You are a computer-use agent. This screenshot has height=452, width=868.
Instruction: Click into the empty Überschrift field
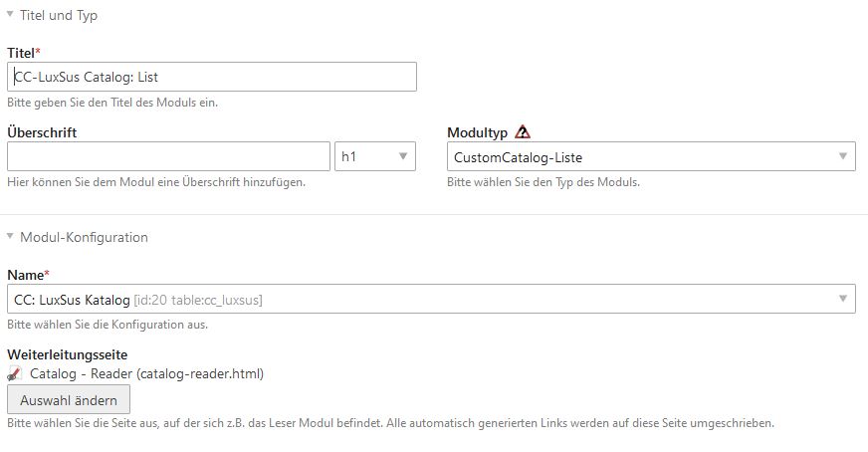(168, 156)
